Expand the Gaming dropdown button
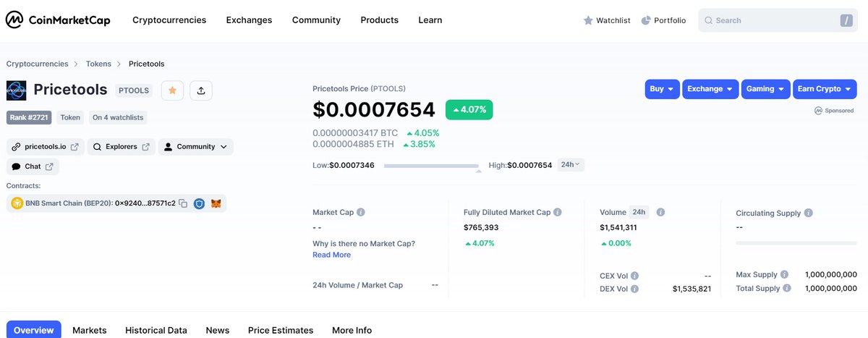The width and height of the screenshot is (868, 338). (x=765, y=89)
